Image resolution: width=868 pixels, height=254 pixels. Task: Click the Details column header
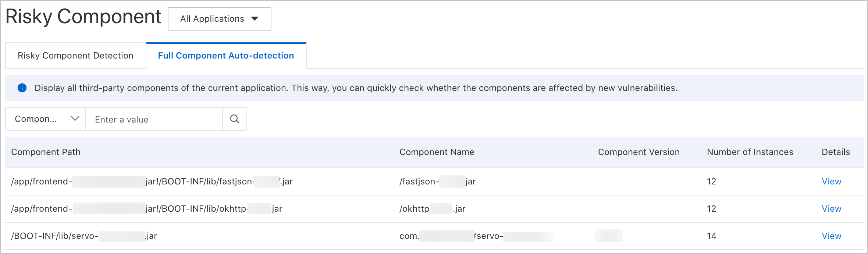[836, 152]
